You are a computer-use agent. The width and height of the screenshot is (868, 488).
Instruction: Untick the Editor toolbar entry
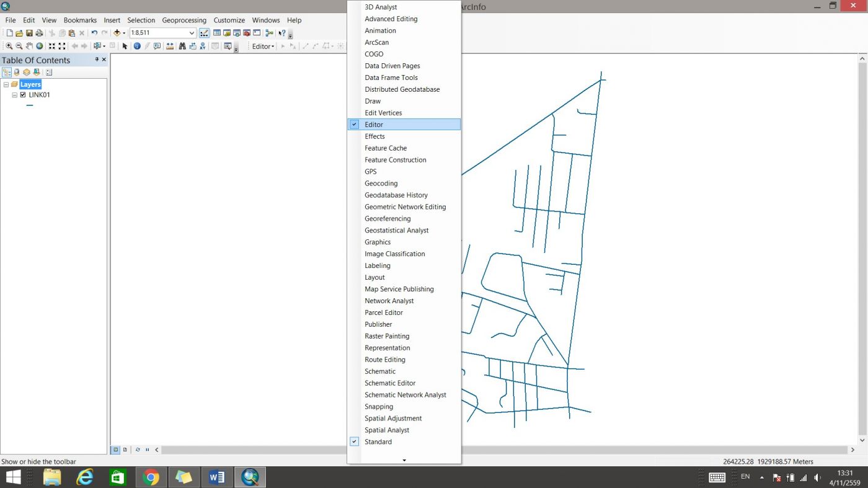pos(374,125)
